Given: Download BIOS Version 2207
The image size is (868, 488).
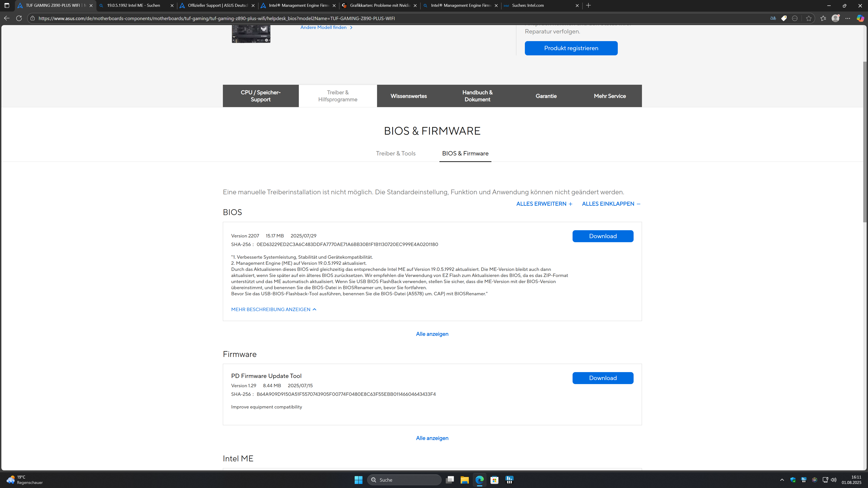Looking at the screenshot, I should [602, 236].
